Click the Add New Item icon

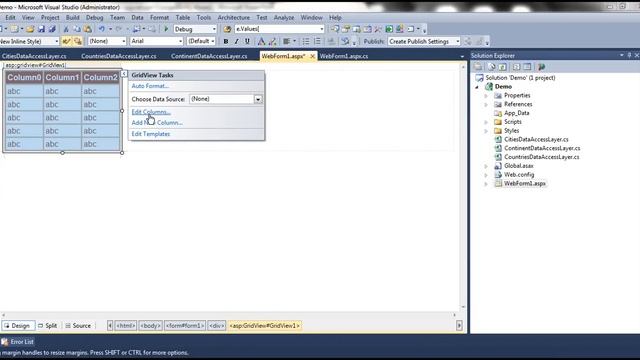click(14, 29)
